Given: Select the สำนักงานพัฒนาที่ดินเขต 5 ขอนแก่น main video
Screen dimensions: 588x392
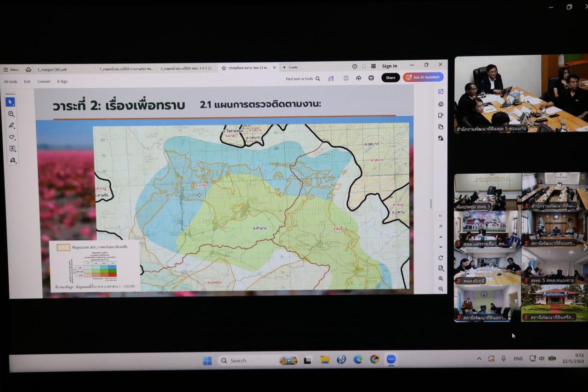Looking at the screenshot, I should pos(521,94).
